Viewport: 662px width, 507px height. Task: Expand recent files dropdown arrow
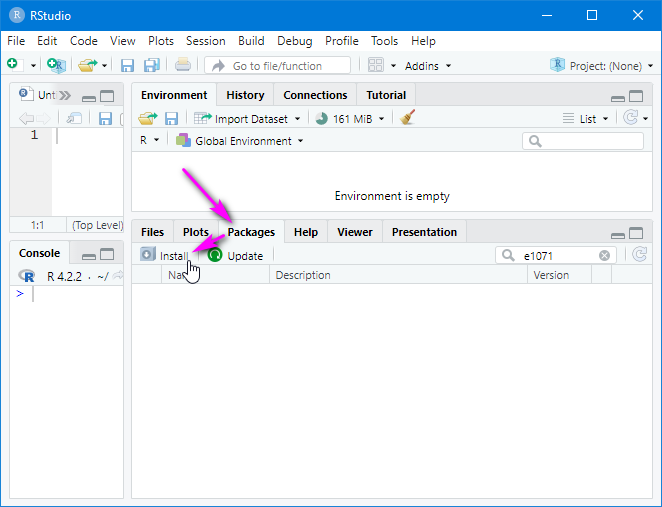point(104,66)
